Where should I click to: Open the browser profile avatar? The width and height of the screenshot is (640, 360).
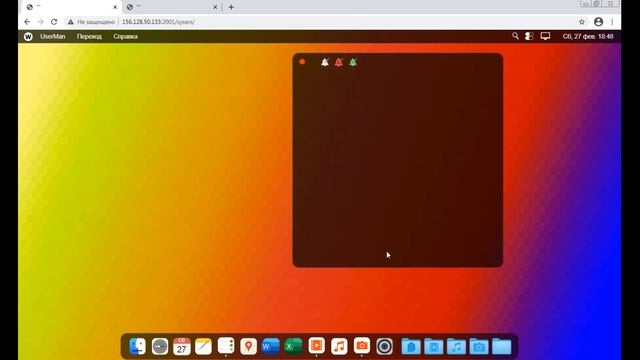tap(598, 22)
